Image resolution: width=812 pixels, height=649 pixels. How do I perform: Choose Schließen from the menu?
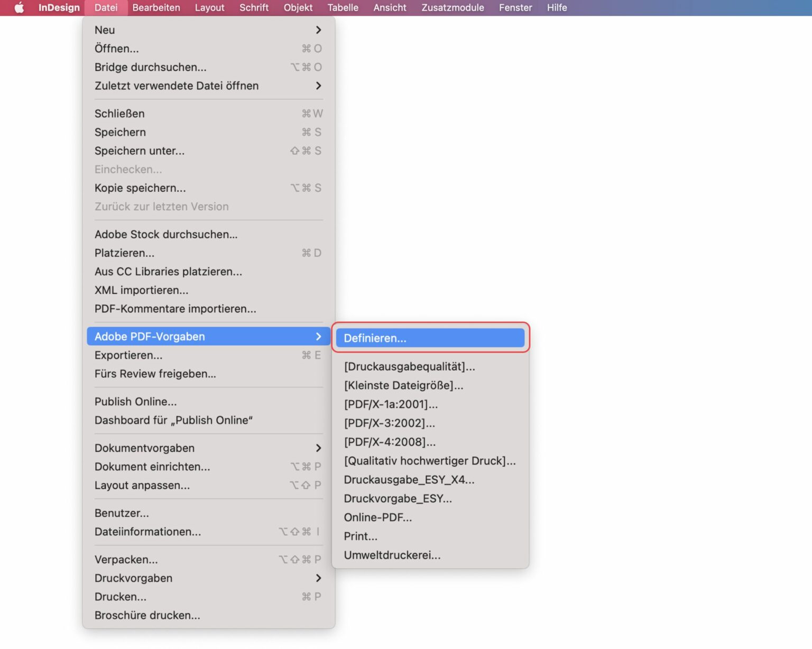(x=208, y=114)
